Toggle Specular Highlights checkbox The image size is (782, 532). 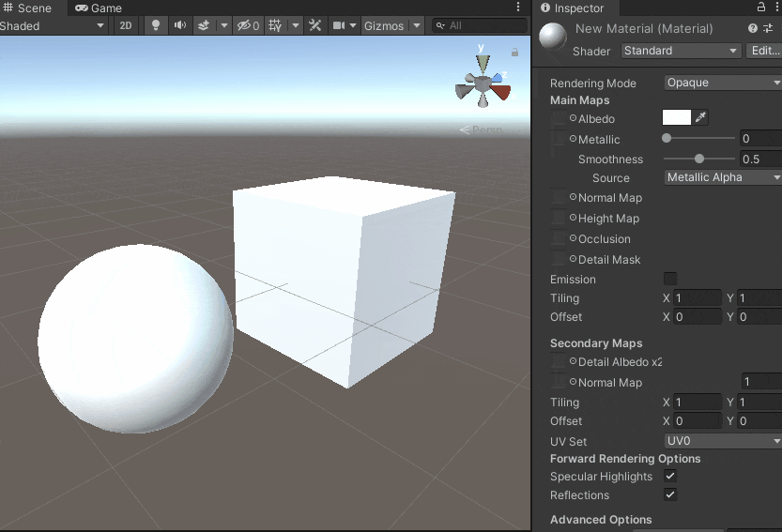coord(670,476)
